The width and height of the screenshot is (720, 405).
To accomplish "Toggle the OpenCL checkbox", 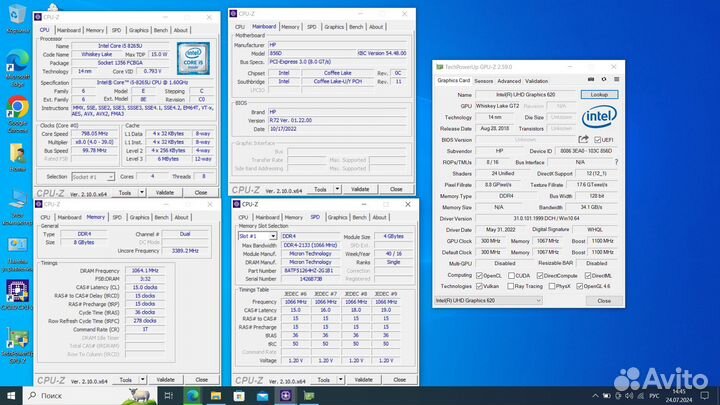I will pos(479,276).
